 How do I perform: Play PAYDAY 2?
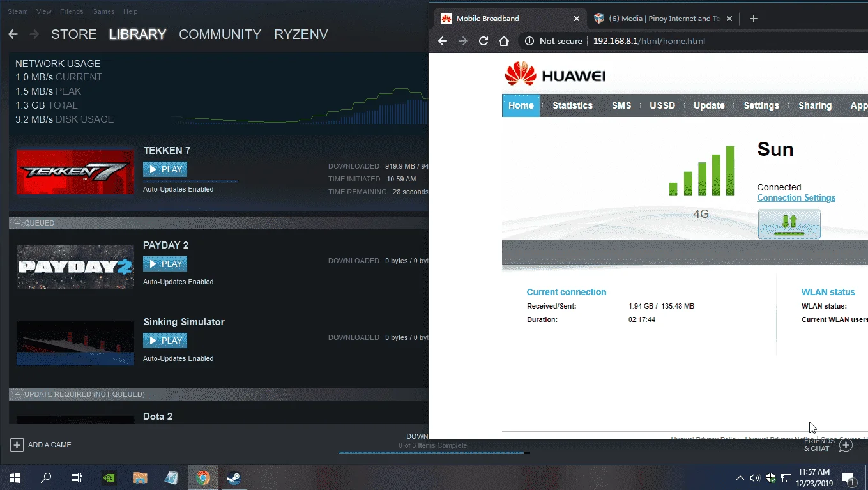click(x=165, y=264)
